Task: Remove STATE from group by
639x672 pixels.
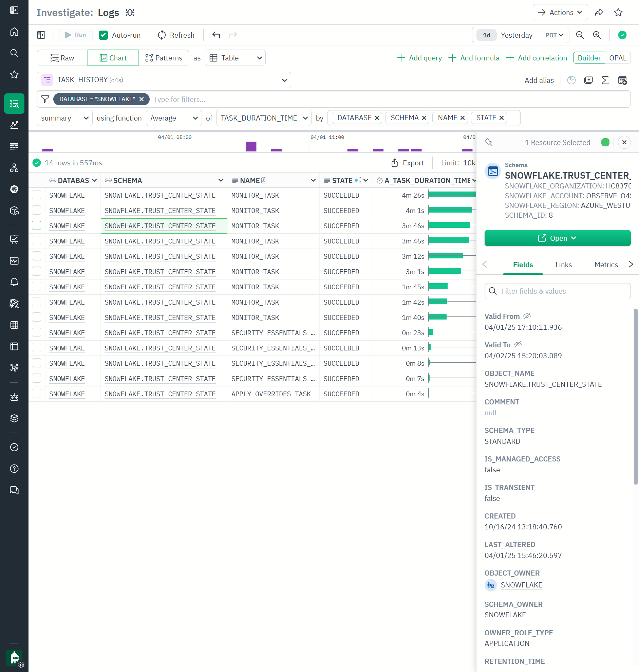Action: click(501, 118)
